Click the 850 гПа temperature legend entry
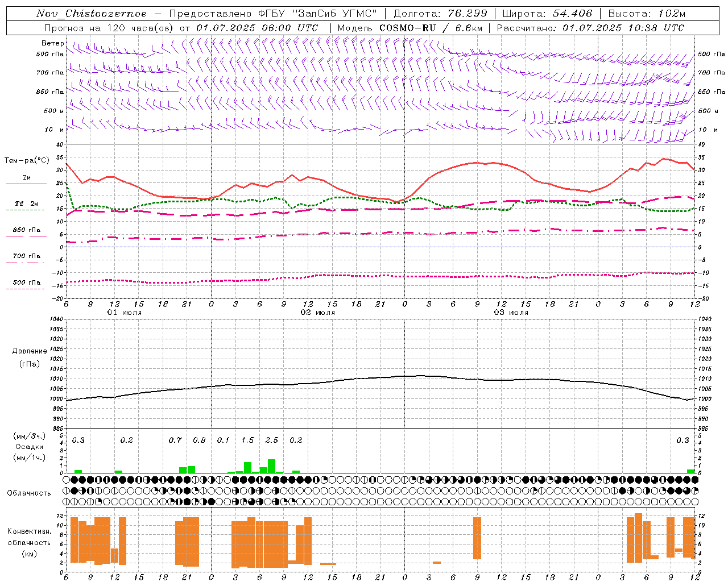The height and width of the screenshot is (582, 728). [27, 230]
